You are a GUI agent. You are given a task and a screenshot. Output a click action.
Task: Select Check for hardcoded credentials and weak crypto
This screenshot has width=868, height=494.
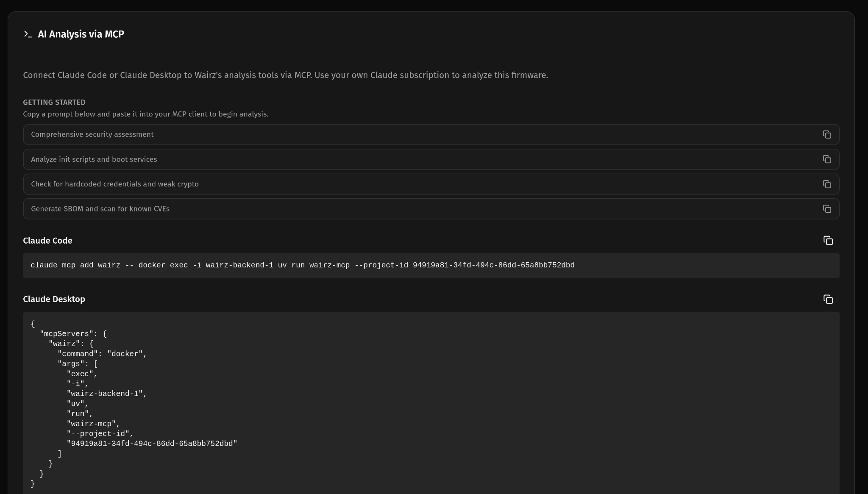click(x=431, y=184)
